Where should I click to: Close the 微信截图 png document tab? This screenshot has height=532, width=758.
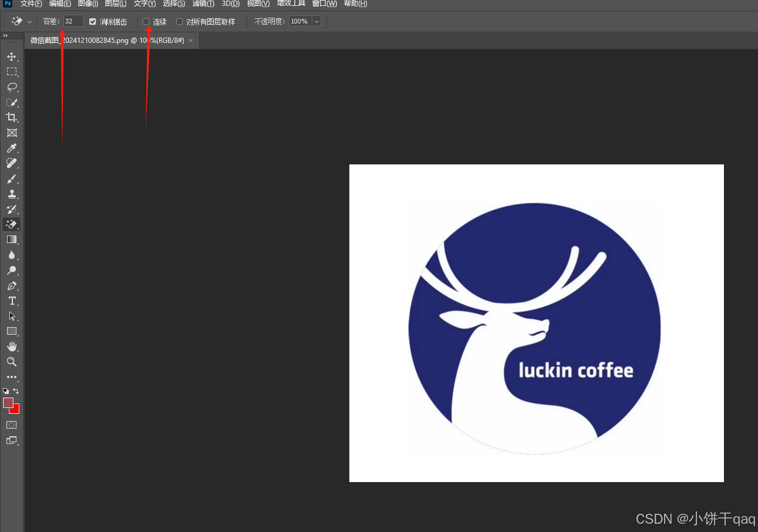click(191, 41)
